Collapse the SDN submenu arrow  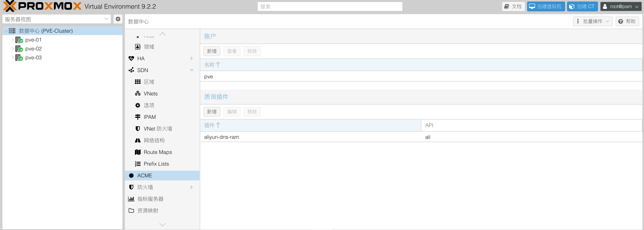point(192,70)
